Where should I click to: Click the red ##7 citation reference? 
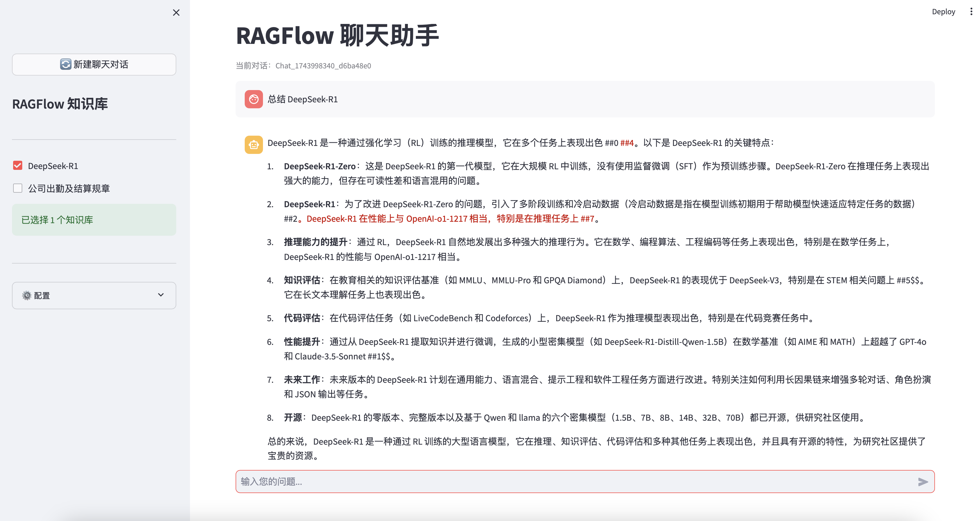click(587, 219)
